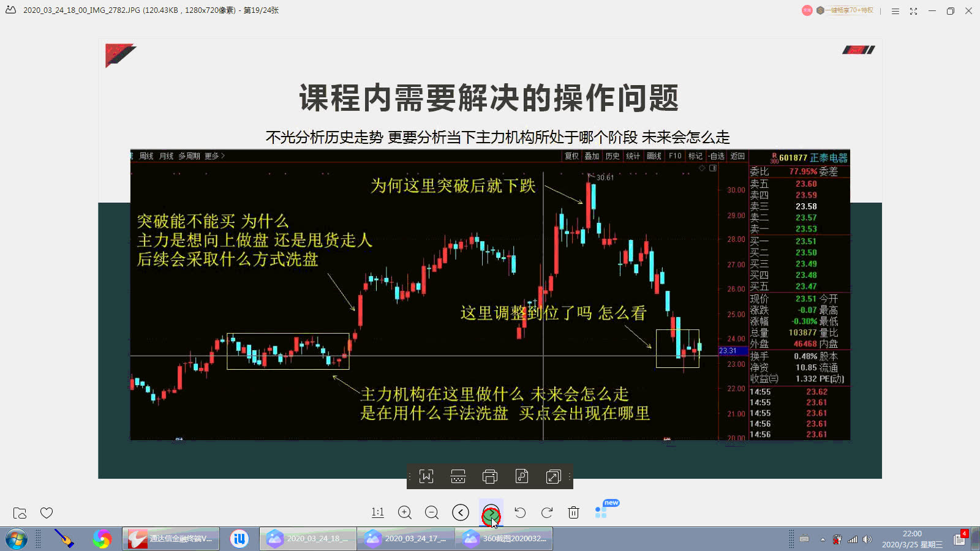Switch to the 通达信金融终端 taskbar window

[171, 539]
